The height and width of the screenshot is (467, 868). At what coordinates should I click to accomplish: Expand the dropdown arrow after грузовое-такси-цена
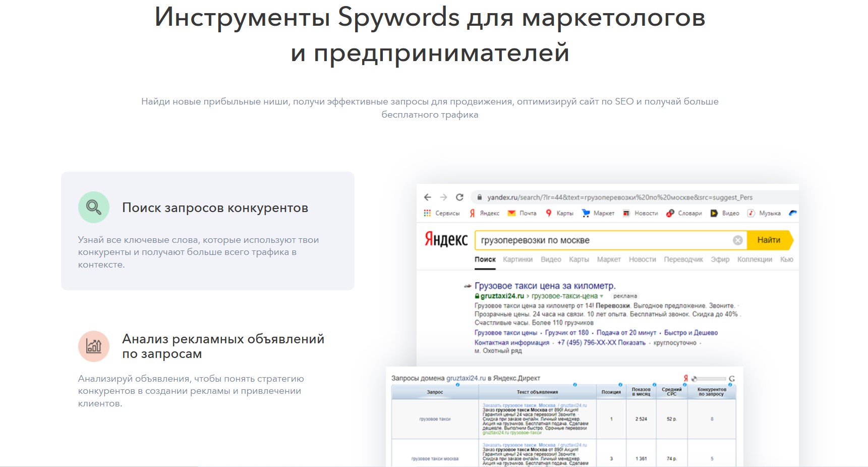click(x=601, y=296)
